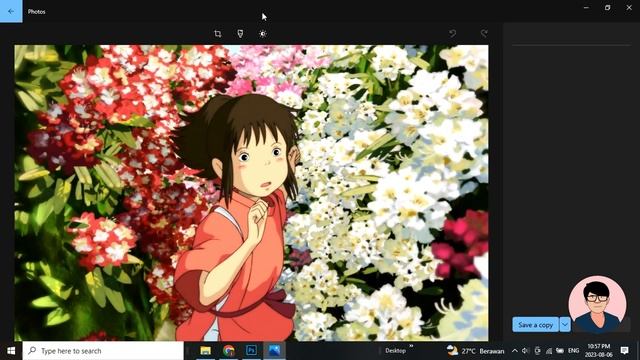Open the clock showing 10:57 PM

[x=599, y=351]
